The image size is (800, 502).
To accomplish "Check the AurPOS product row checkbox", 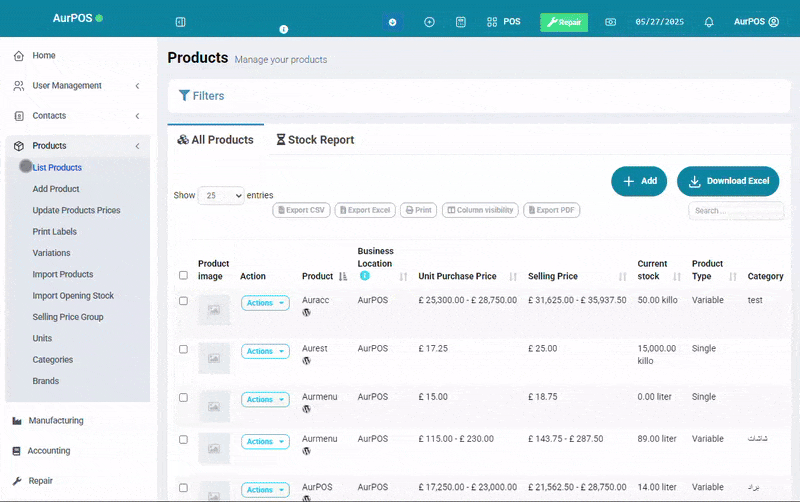I will coord(183,488).
